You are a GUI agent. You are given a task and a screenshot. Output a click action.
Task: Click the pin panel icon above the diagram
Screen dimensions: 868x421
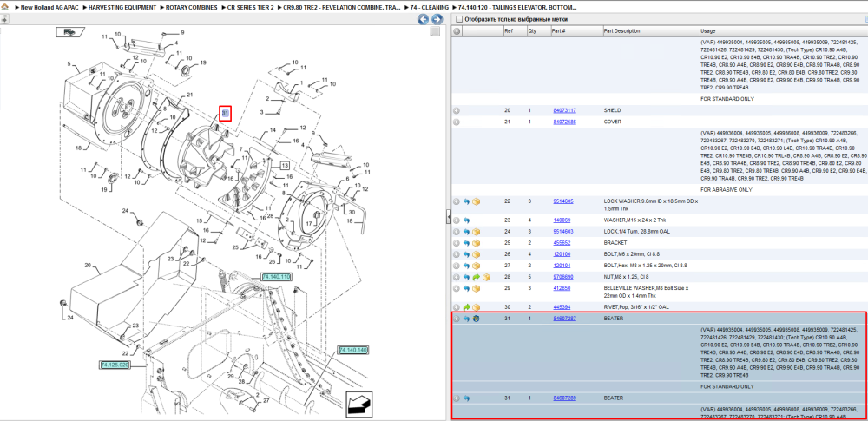(3, 19)
